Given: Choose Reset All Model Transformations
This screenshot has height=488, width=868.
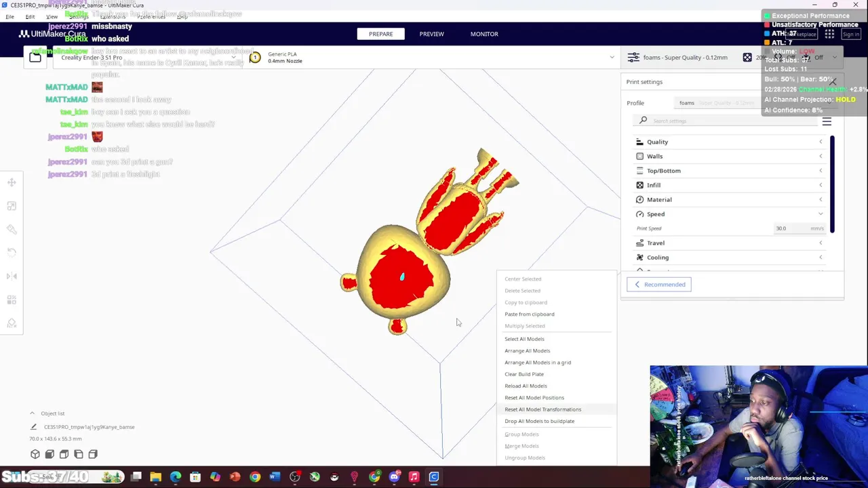Looking at the screenshot, I should pyautogui.click(x=542, y=409).
